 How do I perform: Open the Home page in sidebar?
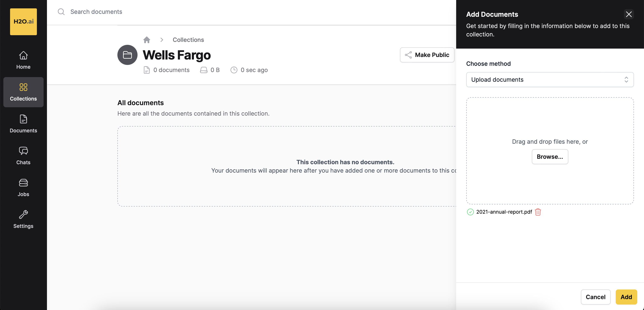(x=23, y=60)
